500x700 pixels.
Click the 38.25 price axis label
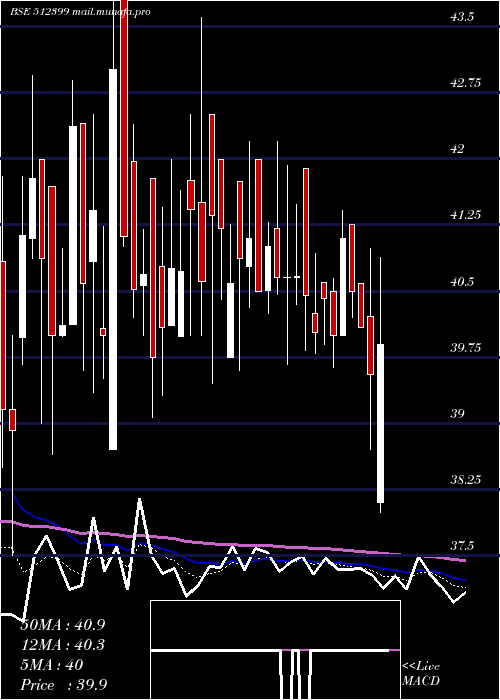pos(465,479)
